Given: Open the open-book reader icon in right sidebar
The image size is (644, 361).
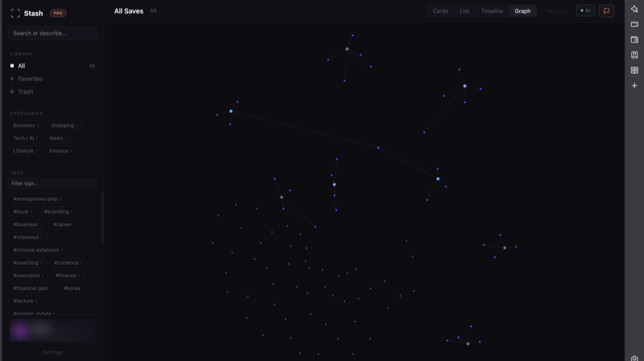Looking at the screenshot, I should click(x=634, y=70).
